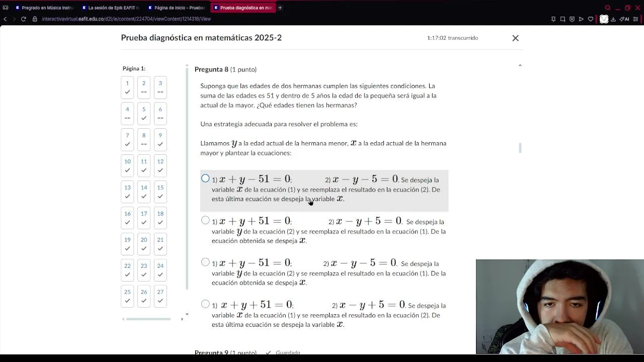644x362 pixels.
Task: Click the question navigator horizontal scrollbar
Action: tap(148, 319)
